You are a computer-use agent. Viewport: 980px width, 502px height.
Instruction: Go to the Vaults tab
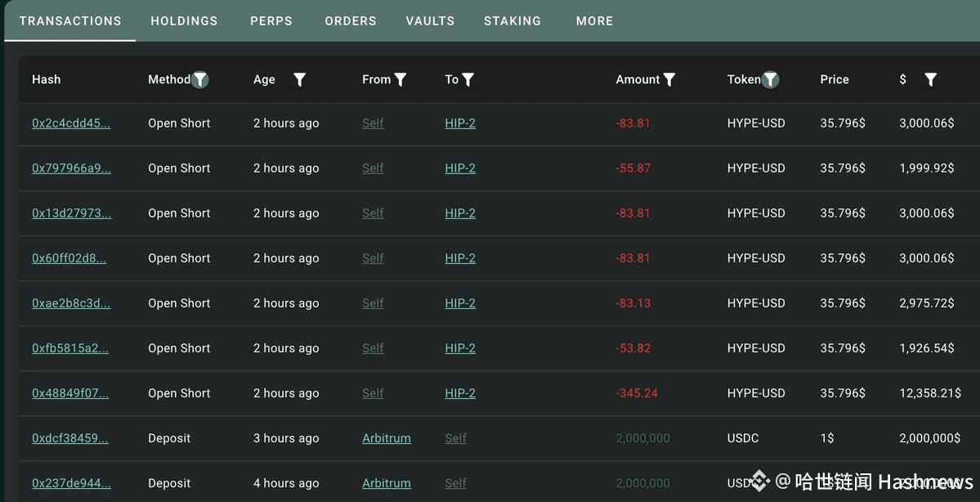[430, 20]
